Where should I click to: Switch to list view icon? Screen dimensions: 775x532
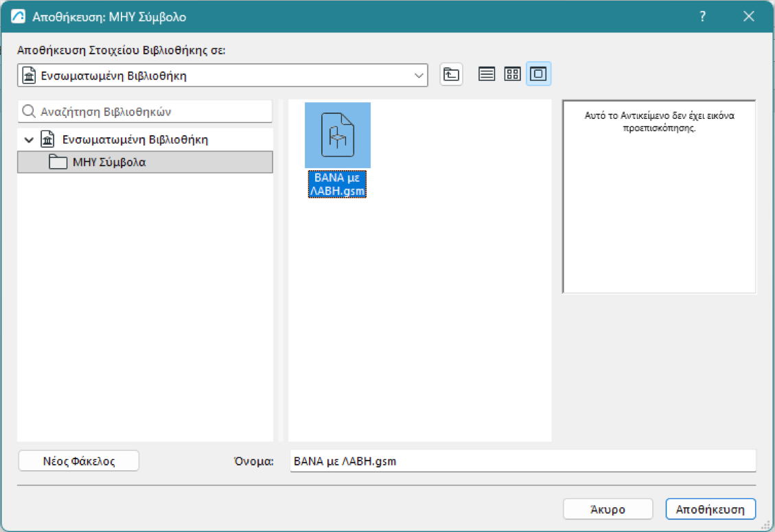(487, 74)
